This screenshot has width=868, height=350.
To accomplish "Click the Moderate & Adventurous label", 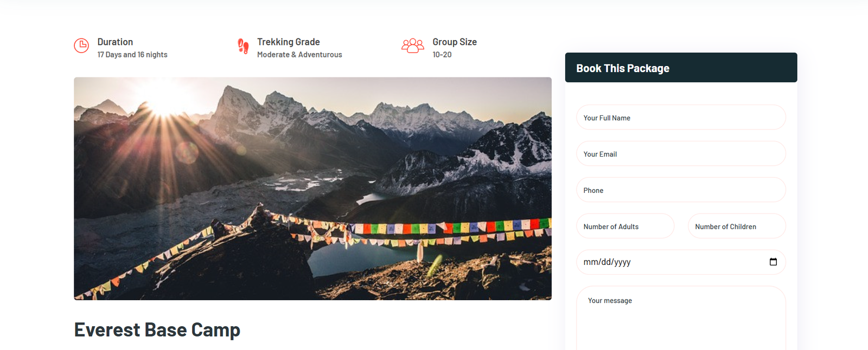I will pos(299,54).
